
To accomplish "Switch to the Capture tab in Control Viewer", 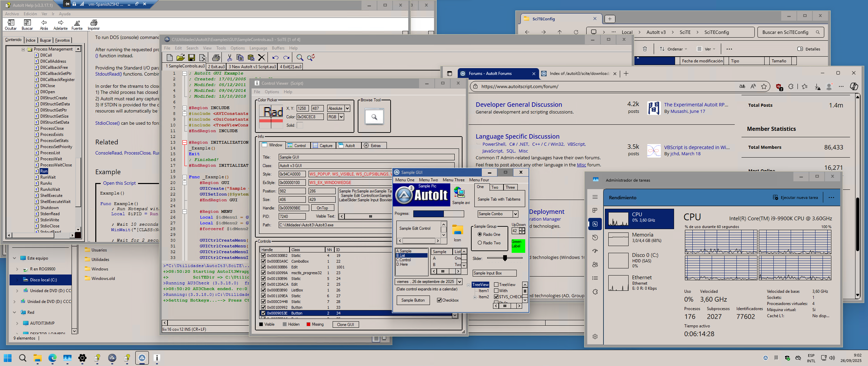I will tap(322, 146).
